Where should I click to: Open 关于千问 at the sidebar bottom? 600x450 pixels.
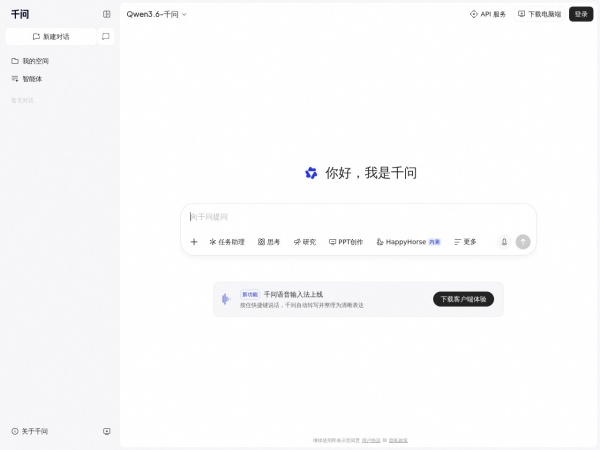(30, 431)
